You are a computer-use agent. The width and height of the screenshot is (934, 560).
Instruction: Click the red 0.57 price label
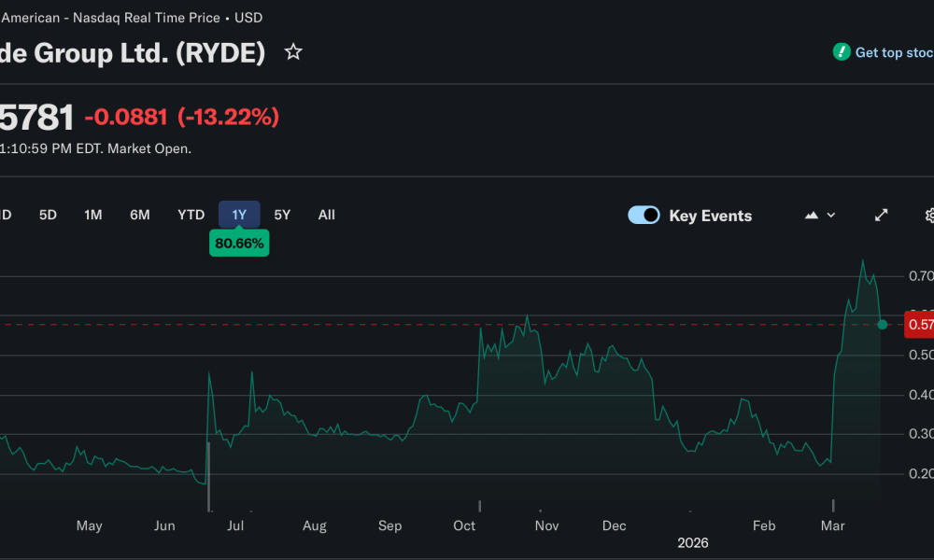[919, 325]
